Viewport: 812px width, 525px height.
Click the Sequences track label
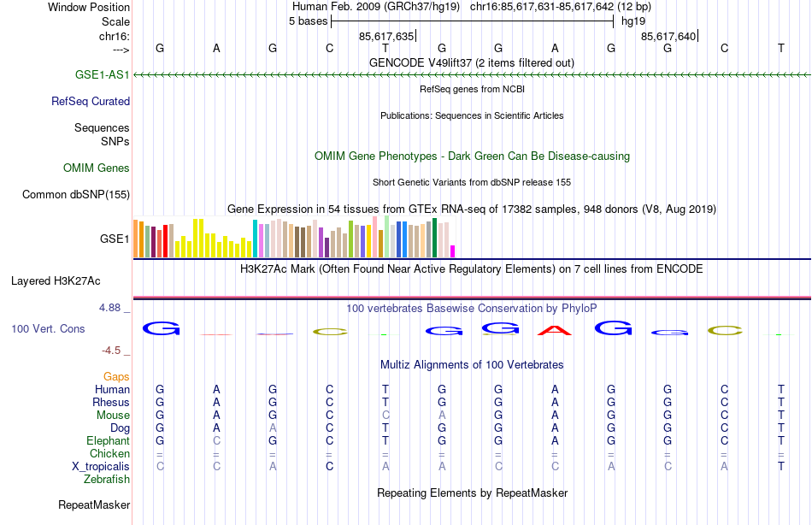[102, 127]
